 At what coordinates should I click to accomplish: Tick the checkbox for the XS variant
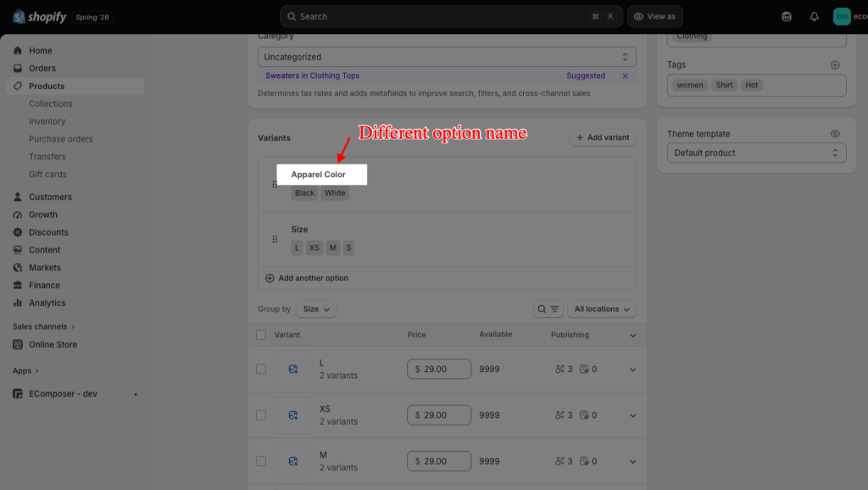tap(261, 415)
